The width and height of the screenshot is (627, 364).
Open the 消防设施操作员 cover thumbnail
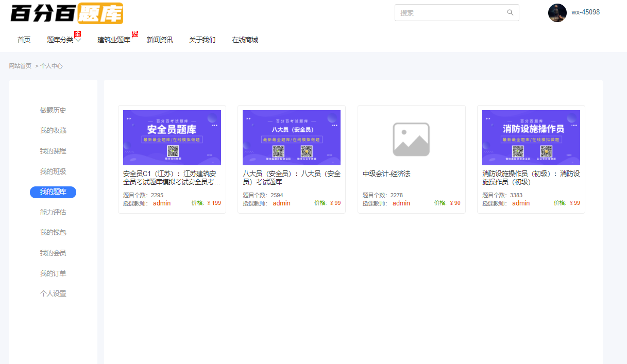[531, 137]
